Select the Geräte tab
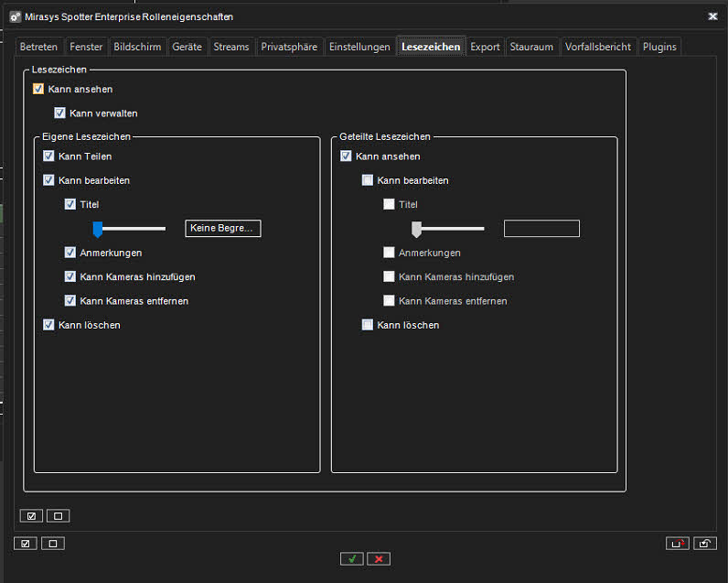This screenshot has height=583, width=728. (187, 47)
